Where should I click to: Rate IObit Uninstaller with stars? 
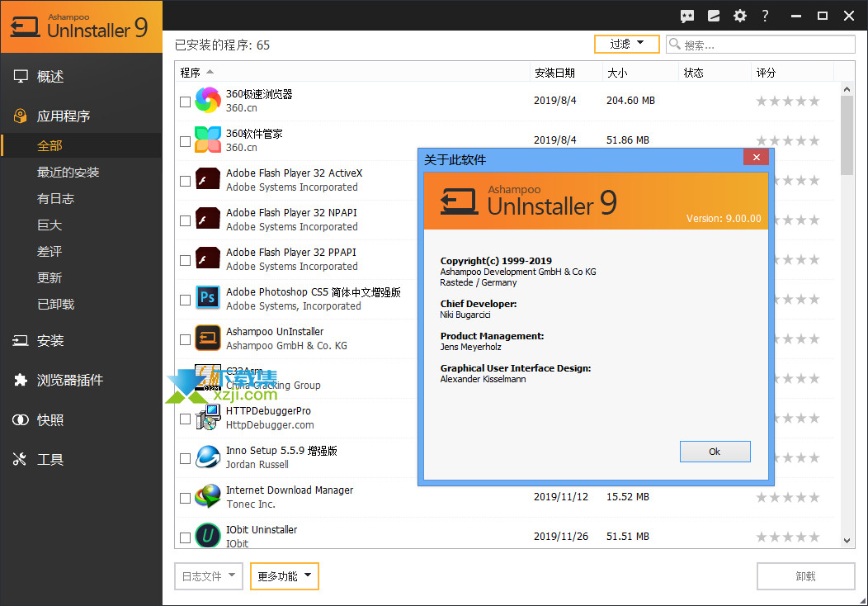788,537
